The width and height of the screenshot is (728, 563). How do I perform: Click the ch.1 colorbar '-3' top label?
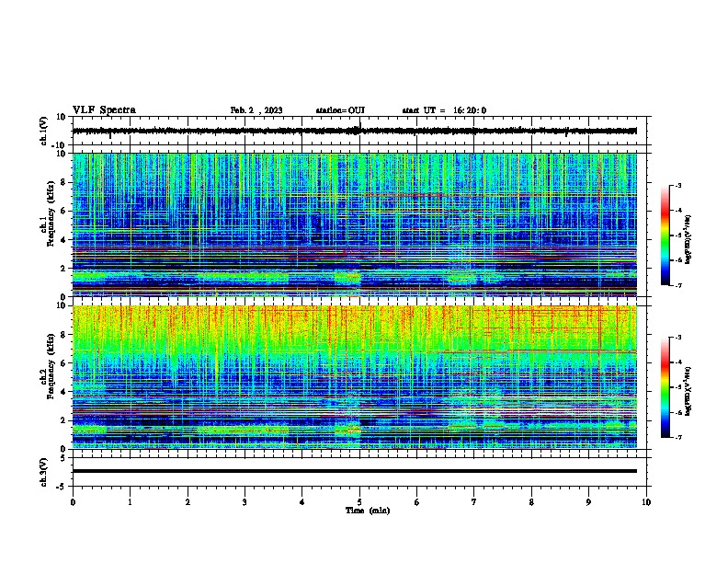click(677, 186)
